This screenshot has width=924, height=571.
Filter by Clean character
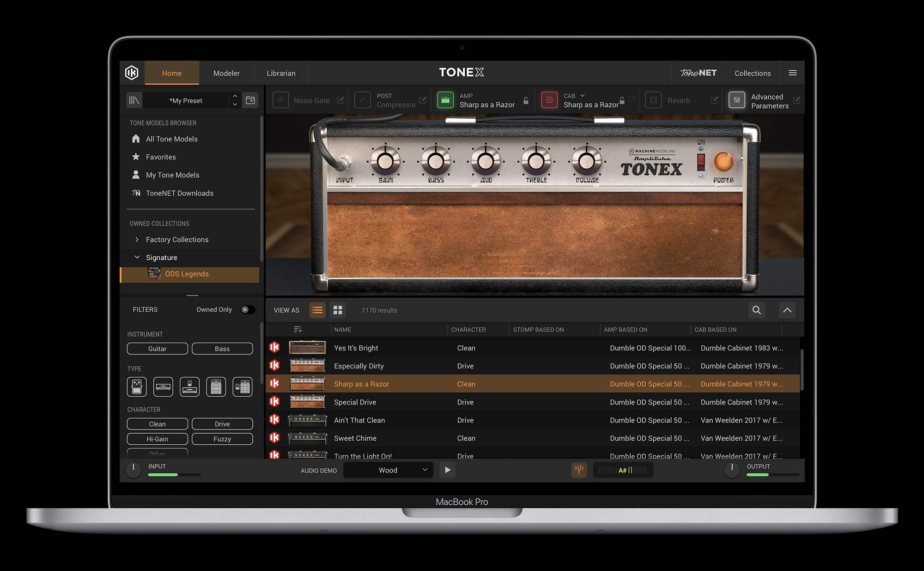click(x=158, y=424)
